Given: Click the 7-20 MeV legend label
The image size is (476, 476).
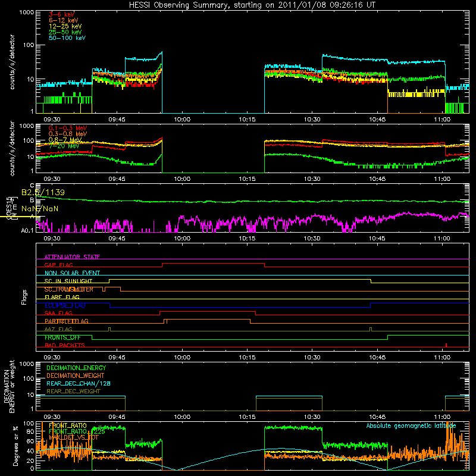Looking at the screenshot, I should (x=64, y=146).
